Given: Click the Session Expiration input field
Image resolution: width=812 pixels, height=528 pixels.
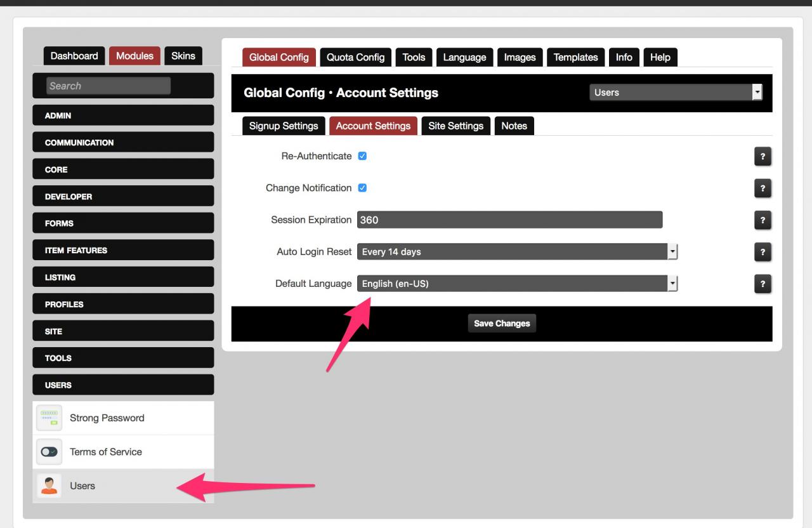Looking at the screenshot, I should (x=509, y=220).
